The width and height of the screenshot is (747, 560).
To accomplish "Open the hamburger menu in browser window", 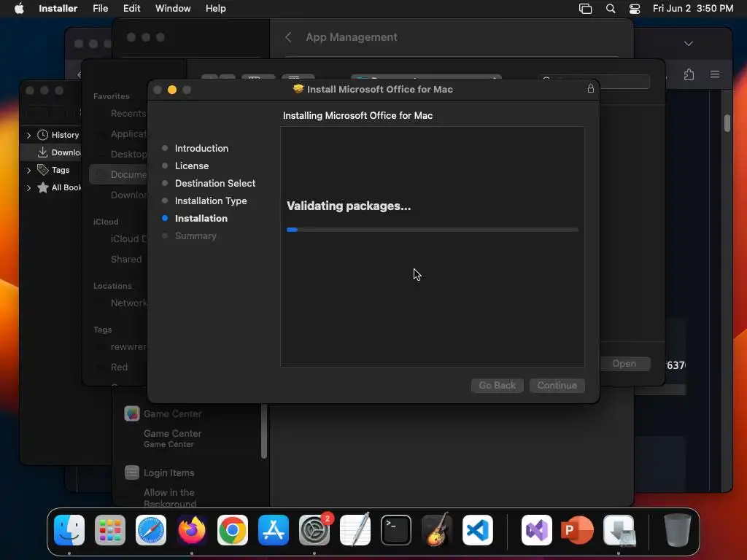I will tap(715, 74).
